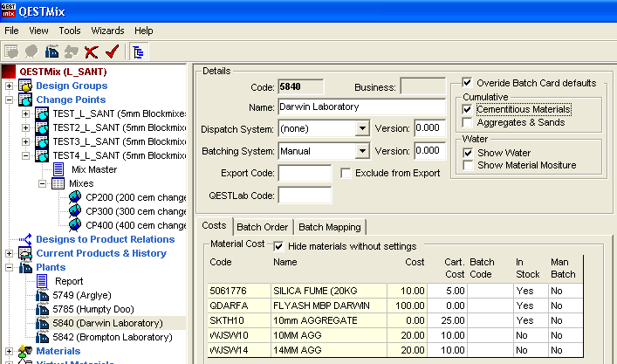
Task: Click the red X delete toolbar icon
Action: 91,52
